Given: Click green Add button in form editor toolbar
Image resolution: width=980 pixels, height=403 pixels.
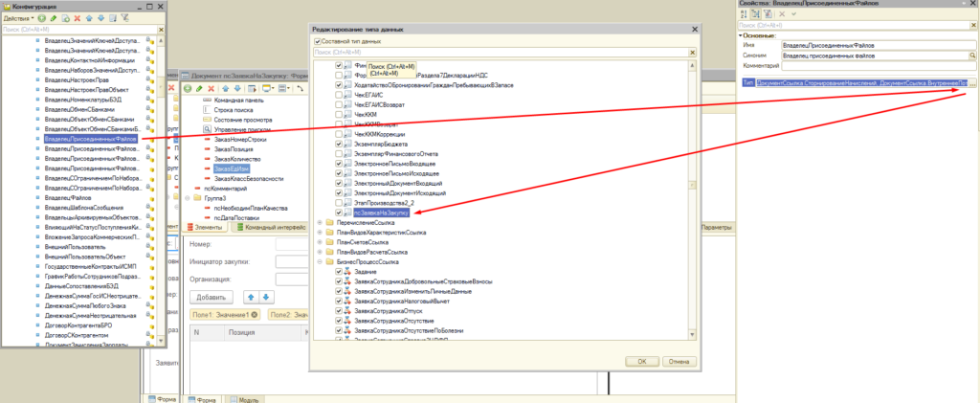Looking at the screenshot, I should (188, 89).
